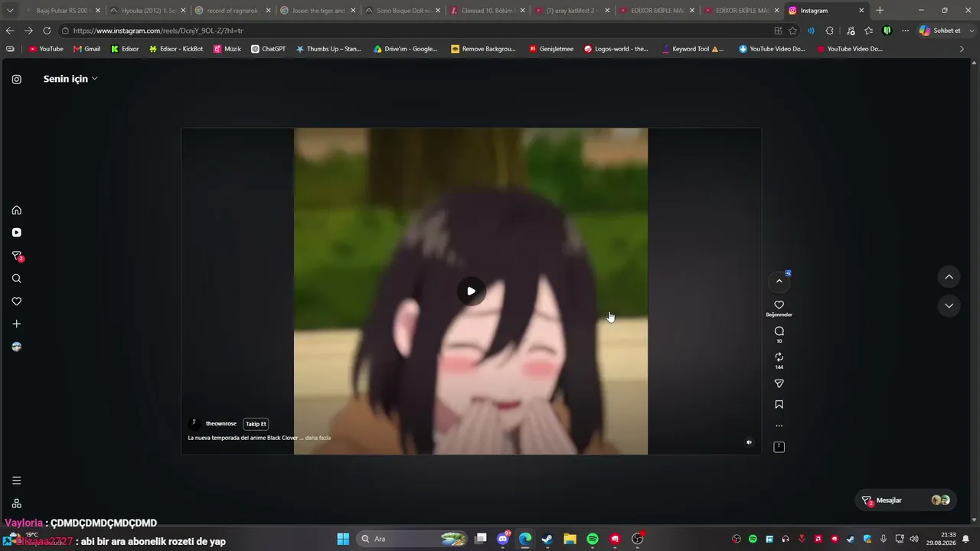Viewport: 980px width, 551px height.
Task: Close the Instagram browser tab
Action: pos(861,11)
